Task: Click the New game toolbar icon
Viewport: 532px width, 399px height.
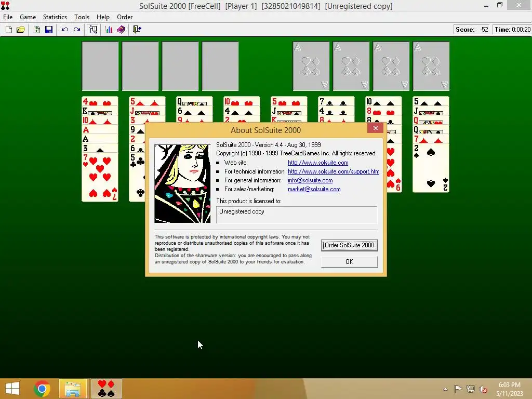Action: click(x=9, y=30)
